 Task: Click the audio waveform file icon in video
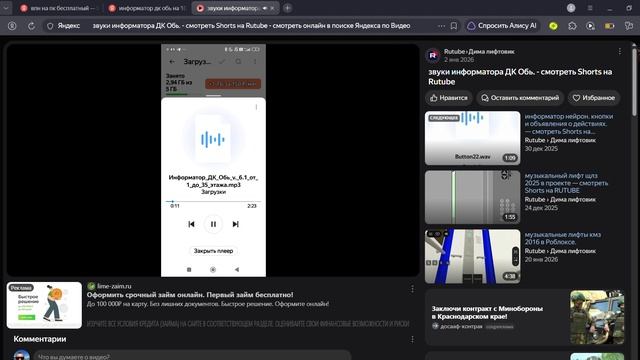click(x=213, y=139)
